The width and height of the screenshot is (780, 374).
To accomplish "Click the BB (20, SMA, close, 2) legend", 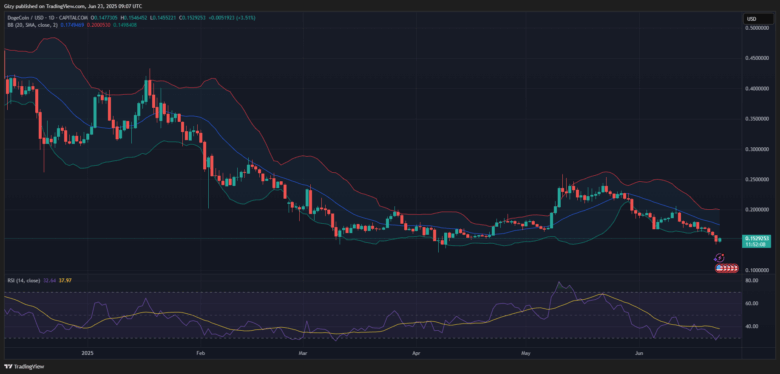I will pos(32,25).
